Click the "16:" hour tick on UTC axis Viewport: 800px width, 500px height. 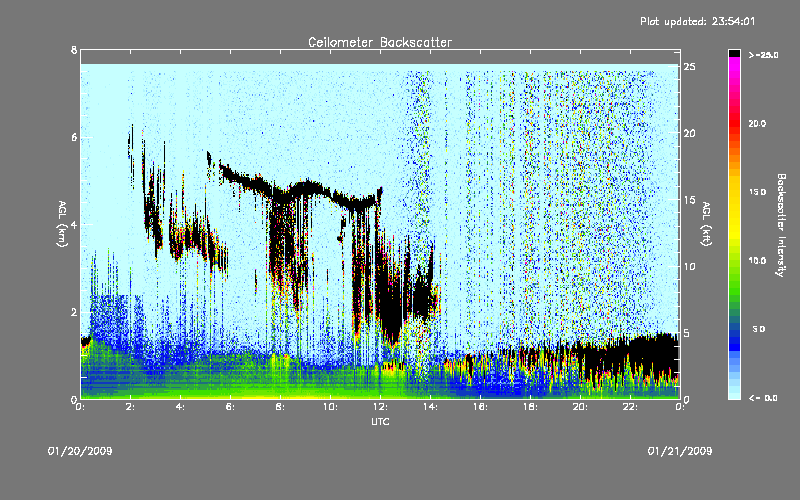tap(481, 407)
